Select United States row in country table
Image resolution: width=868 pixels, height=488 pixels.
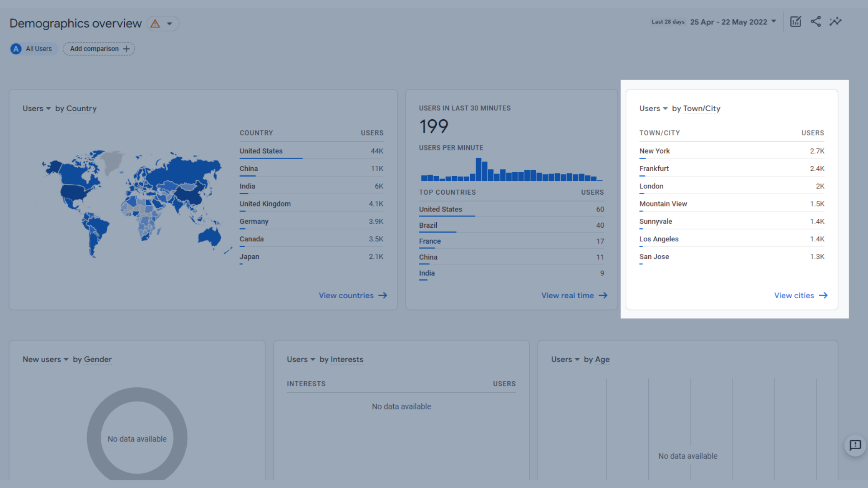[x=261, y=151]
